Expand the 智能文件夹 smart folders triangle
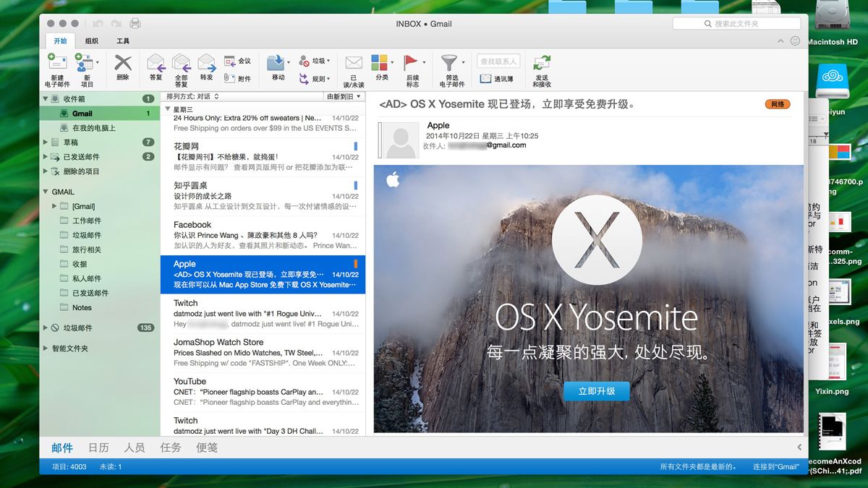The height and width of the screenshot is (488, 868). [46, 348]
